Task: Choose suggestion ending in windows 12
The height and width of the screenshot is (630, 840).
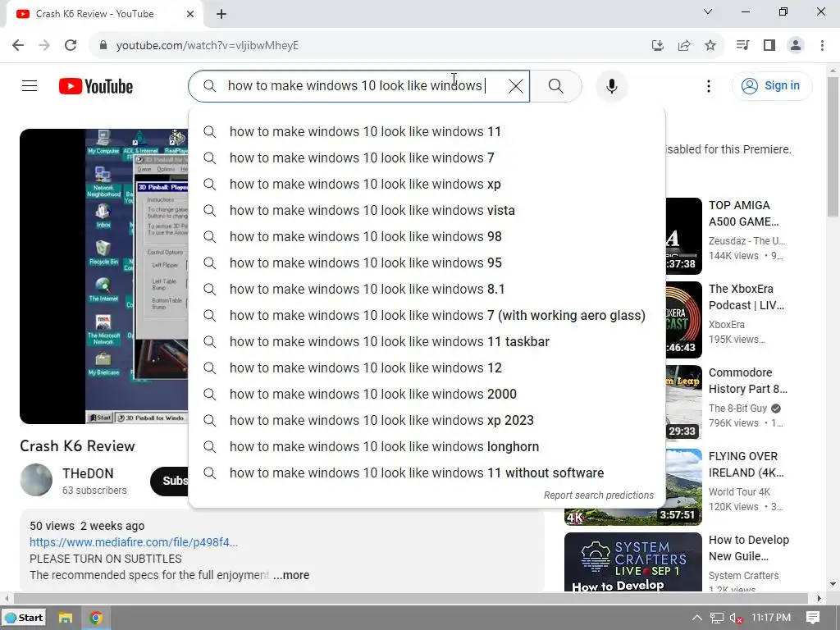Action: (427, 367)
